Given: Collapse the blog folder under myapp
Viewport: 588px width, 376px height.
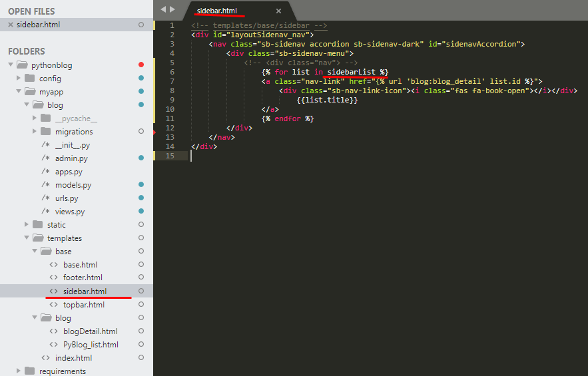Looking at the screenshot, I should 27,104.
